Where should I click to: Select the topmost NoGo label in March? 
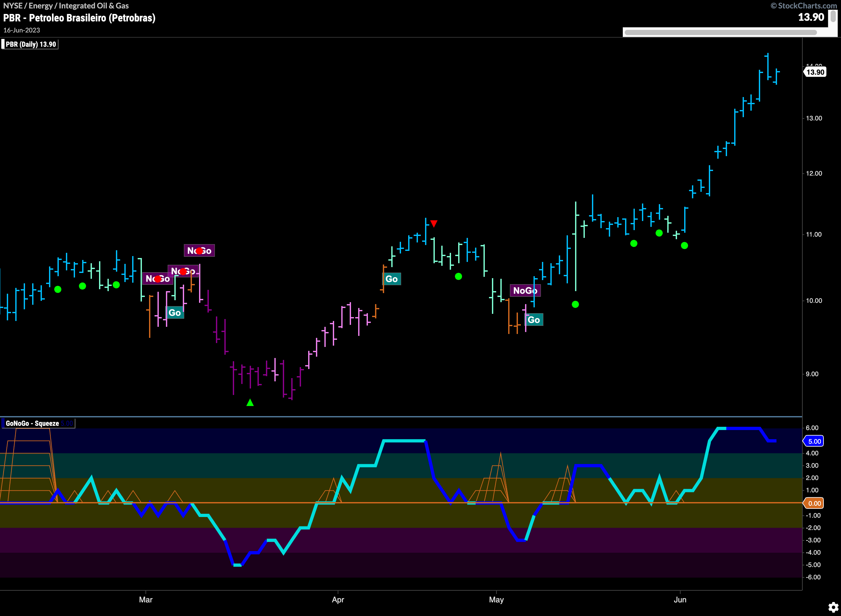(199, 251)
